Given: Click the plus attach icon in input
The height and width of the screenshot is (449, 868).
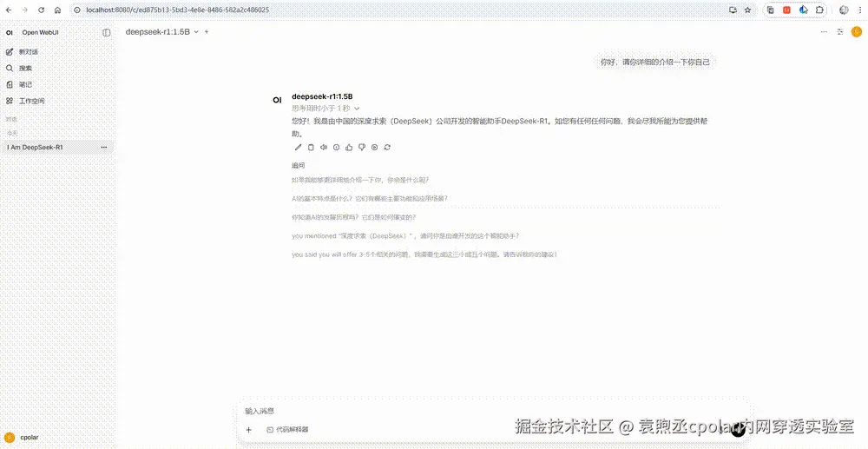Looking at the screenshot, I should tap(248, 430).
